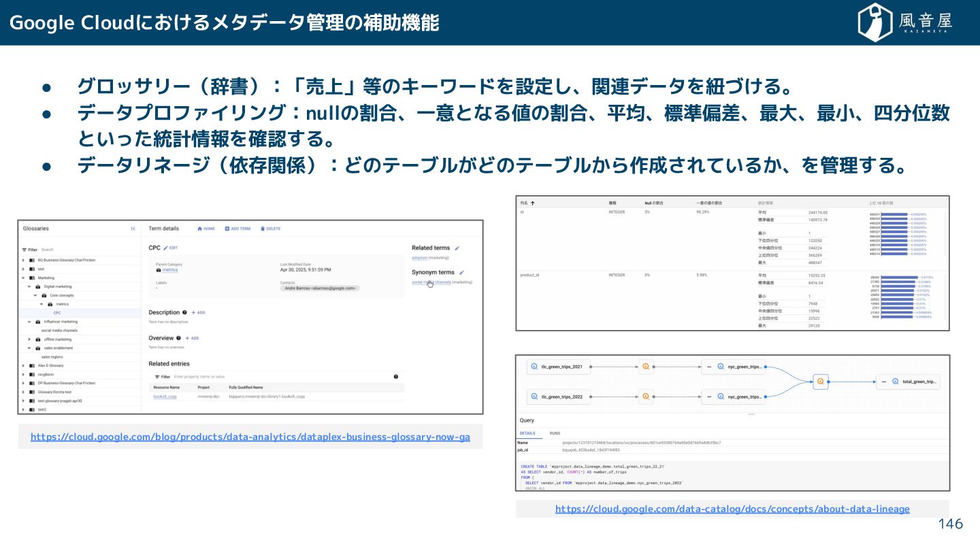Collapse the metrics category node
Image resolution: width=980 pixels, height=551 pixels.
point(42,304)
